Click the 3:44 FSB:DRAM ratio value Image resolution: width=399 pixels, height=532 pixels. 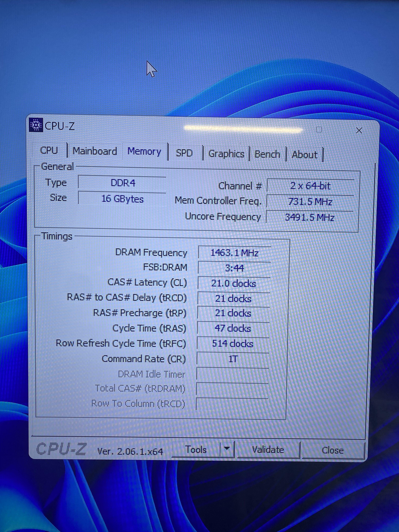(234, 268)
